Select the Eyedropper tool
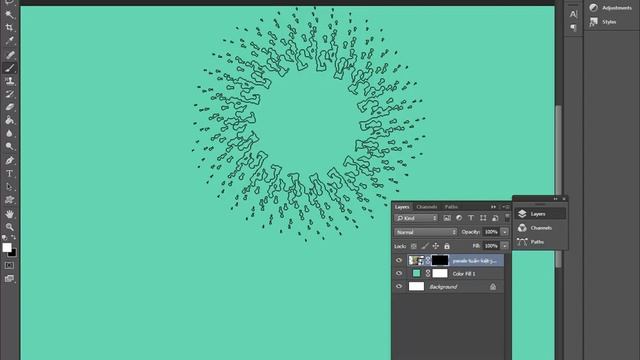640x360 pixels. coord(9,41)
